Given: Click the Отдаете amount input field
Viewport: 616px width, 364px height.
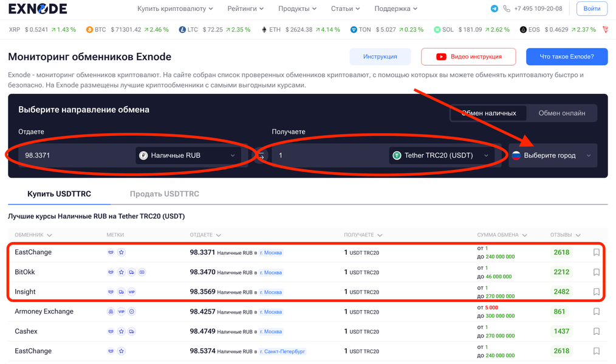Looking at the screenshot, I should coord(73,156).
